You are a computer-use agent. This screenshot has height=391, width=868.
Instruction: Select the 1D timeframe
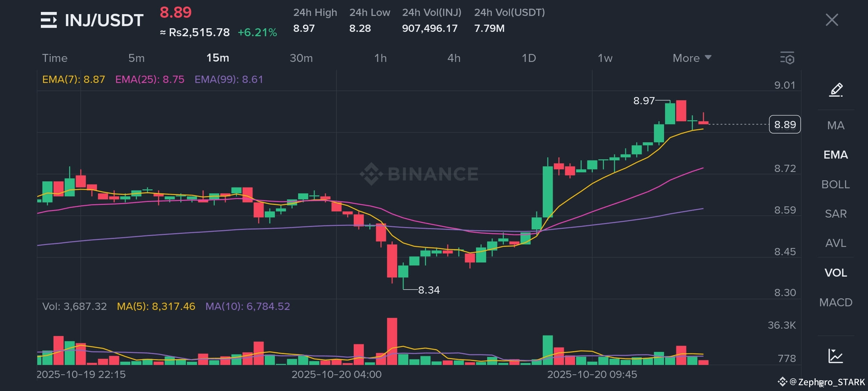[529, 58]
